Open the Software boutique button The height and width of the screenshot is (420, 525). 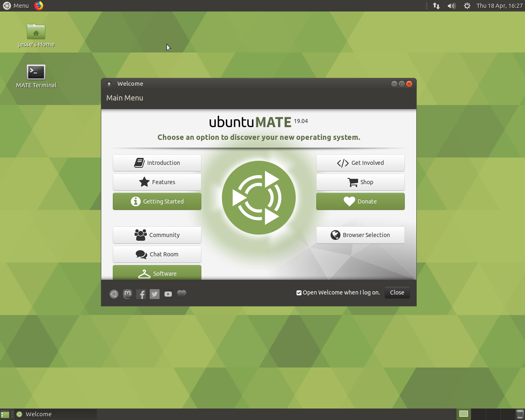[157, 273]
